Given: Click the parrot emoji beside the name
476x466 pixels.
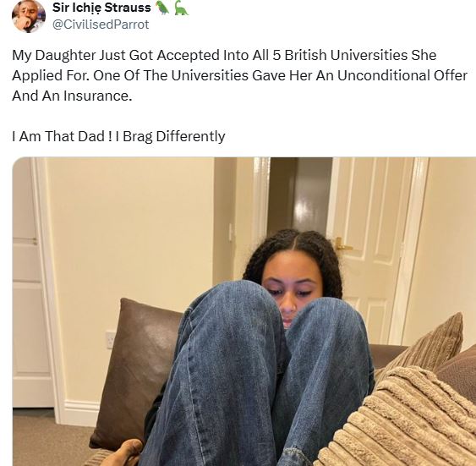Looking at the screenshot, I should tap(162, 8).
